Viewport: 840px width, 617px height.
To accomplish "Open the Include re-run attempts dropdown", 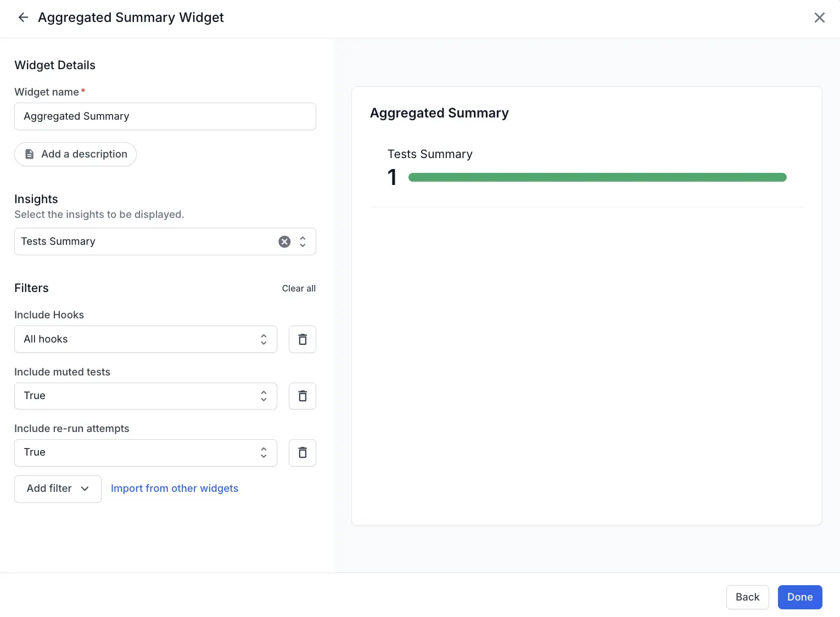I will 145,452.
